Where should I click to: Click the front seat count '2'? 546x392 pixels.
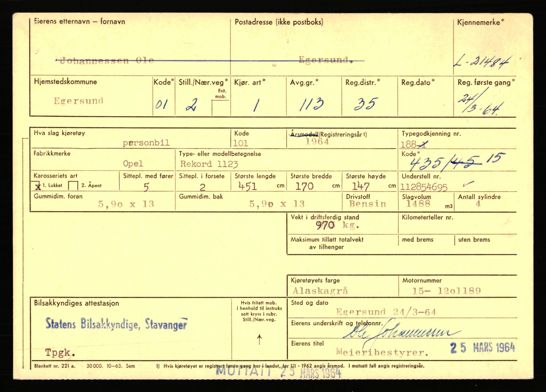202,188
